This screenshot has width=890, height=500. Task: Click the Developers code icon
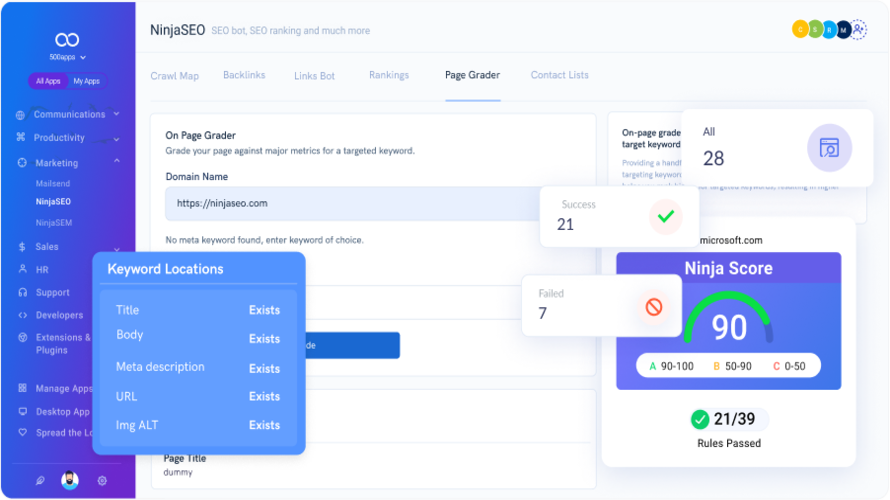pos(23,315)
